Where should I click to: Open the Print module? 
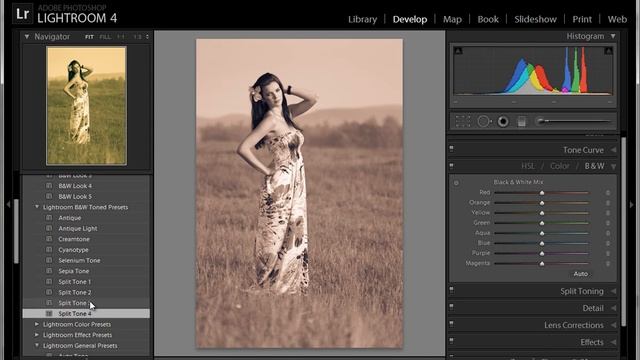coord(582,19)
